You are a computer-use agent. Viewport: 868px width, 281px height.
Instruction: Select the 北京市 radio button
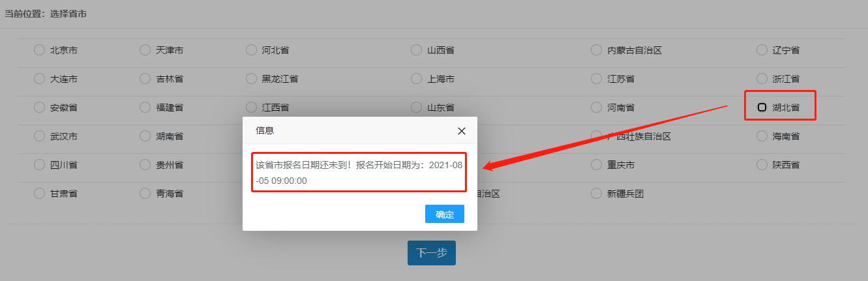pyautogui.click(x=39, y=50)
